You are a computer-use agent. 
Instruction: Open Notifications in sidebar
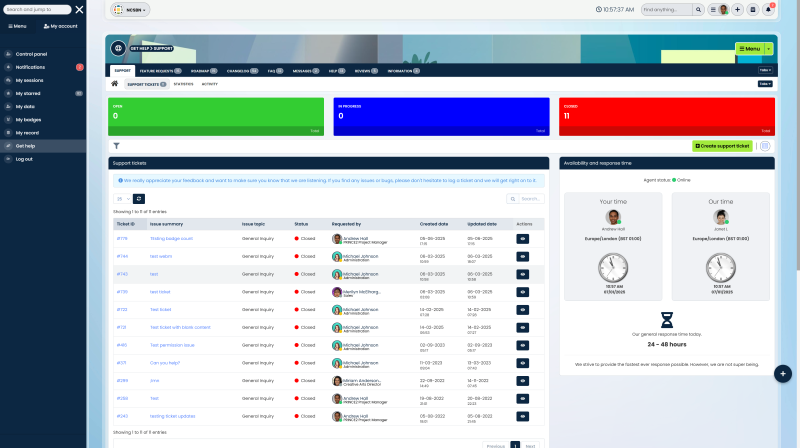(30, 67)
